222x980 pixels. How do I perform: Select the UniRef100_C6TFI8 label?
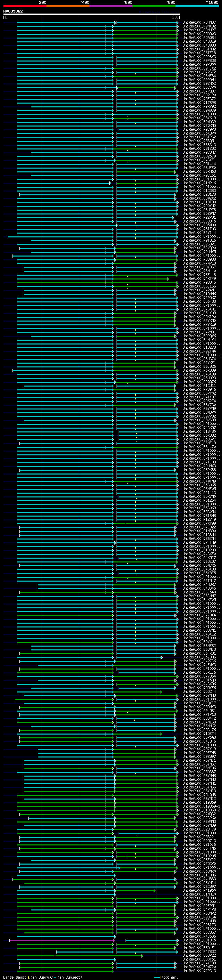(199, 53)
